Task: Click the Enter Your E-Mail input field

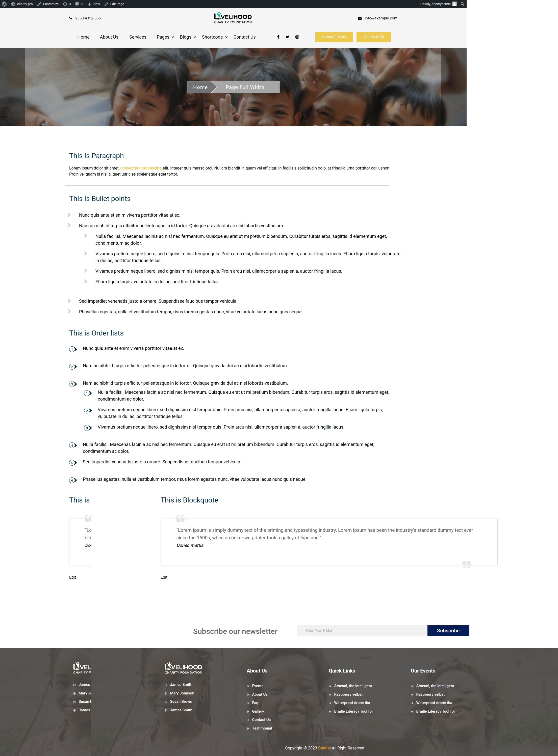Action: point(361,630)
